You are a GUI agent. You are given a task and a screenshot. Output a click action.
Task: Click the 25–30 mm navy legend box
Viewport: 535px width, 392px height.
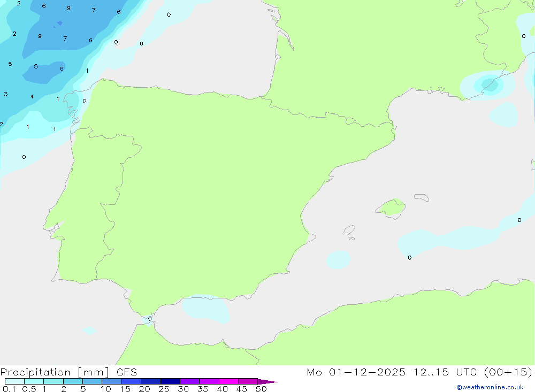coord(170,381)
